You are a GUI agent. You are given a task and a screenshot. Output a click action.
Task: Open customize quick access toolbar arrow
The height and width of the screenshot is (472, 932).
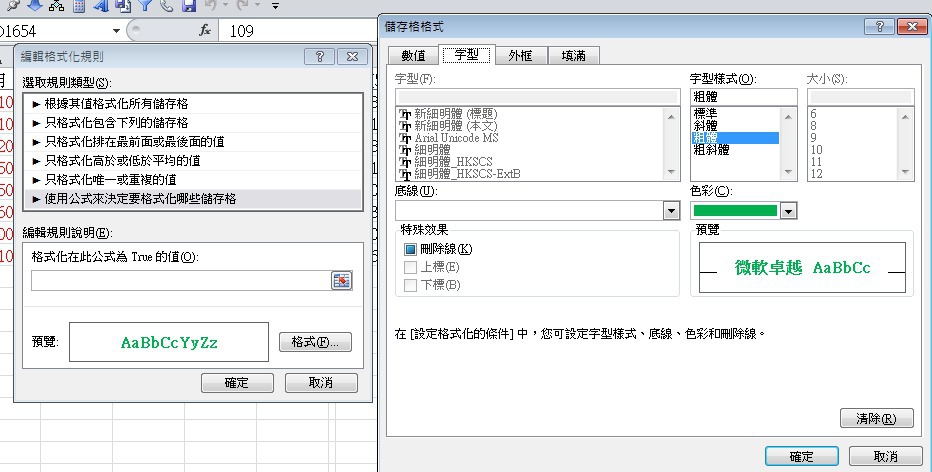click(275, 6)
